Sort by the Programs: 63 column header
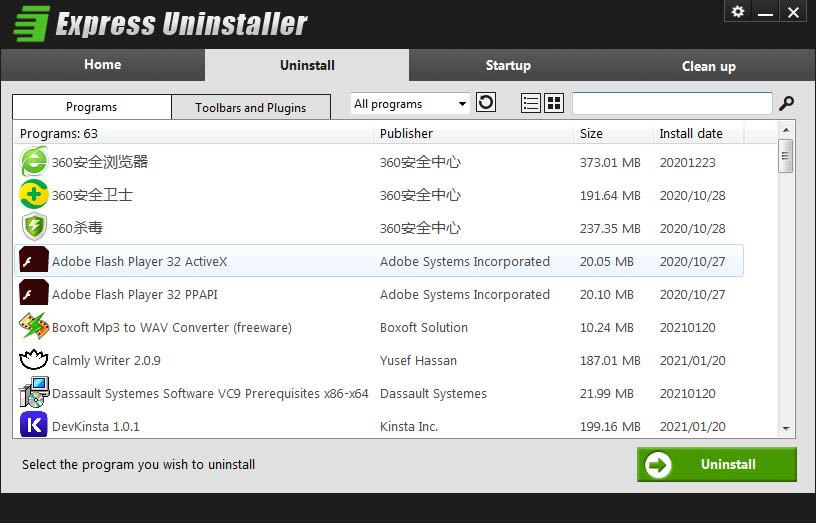Screen dimensions: 816x523 [x=193, y=133]
